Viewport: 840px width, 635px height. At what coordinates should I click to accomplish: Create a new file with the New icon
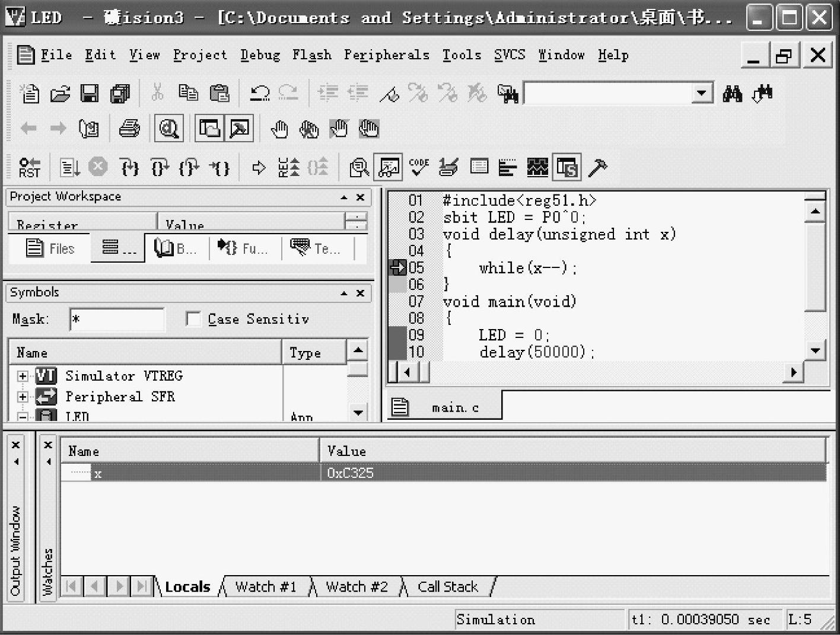pyautogui.click(x=30, y=94)
